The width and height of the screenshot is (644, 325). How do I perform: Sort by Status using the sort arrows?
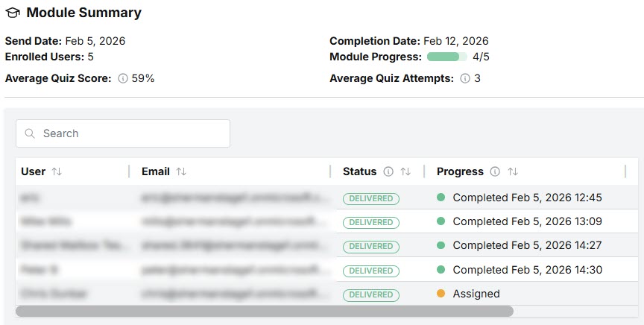(405, 171)
